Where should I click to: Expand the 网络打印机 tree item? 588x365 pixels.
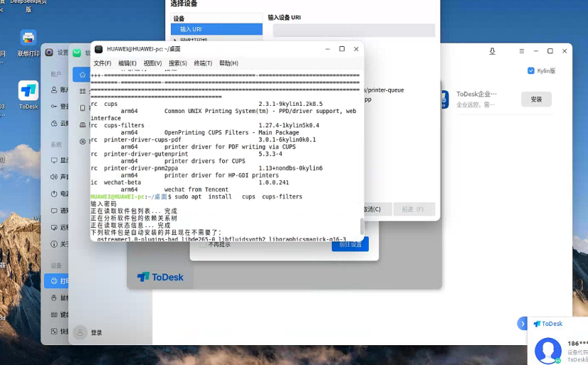(175, 40)
